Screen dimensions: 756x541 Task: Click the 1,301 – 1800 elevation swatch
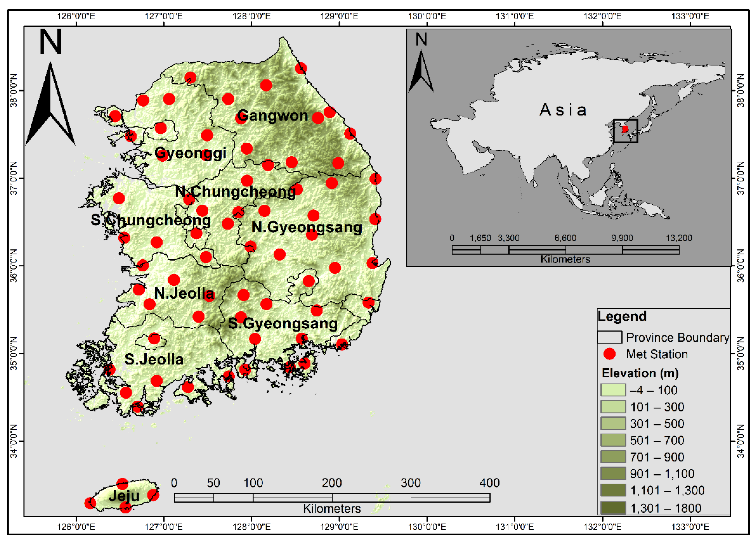[x=613, y=508]
